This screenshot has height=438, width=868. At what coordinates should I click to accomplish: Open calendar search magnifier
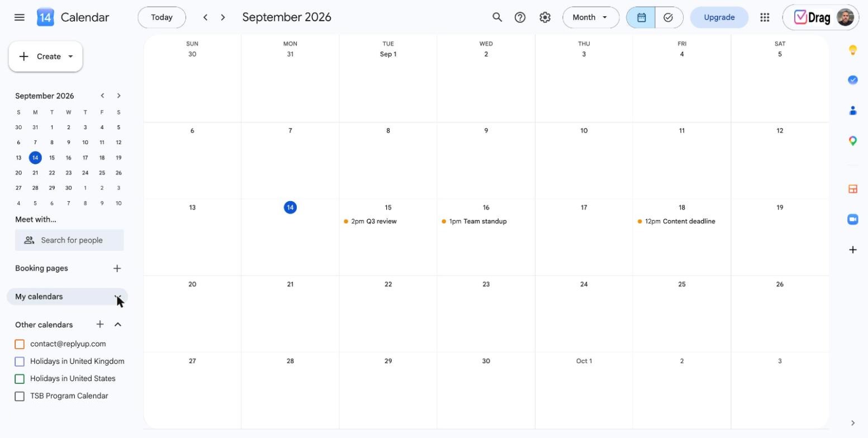click(x=497, y=17)
